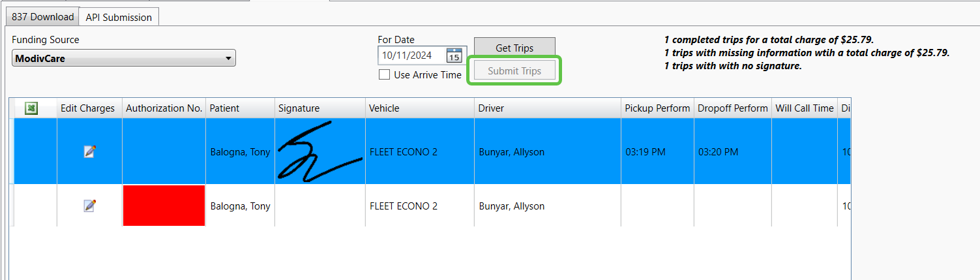Enable the Use Arrive Time checkbox

385,75
